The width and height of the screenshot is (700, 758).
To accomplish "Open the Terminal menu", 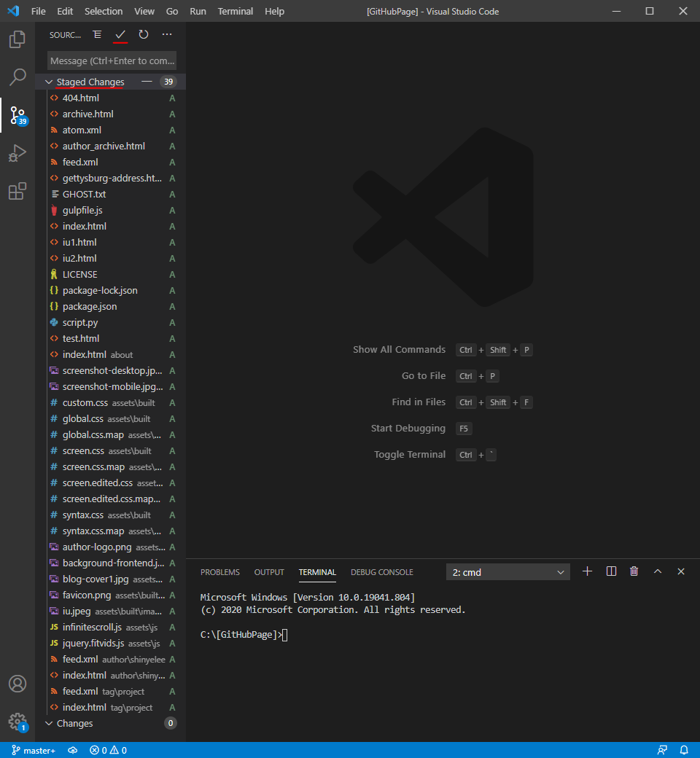I will click(235, 11).
